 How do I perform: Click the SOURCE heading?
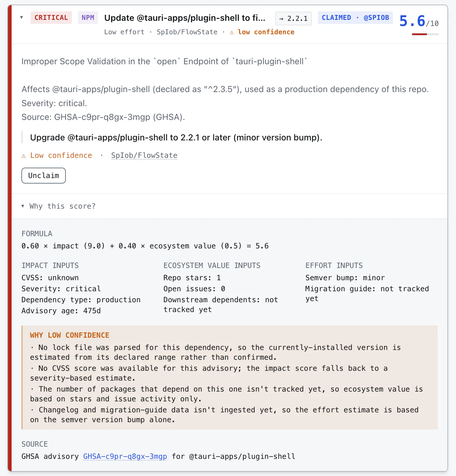click(35, 444)
